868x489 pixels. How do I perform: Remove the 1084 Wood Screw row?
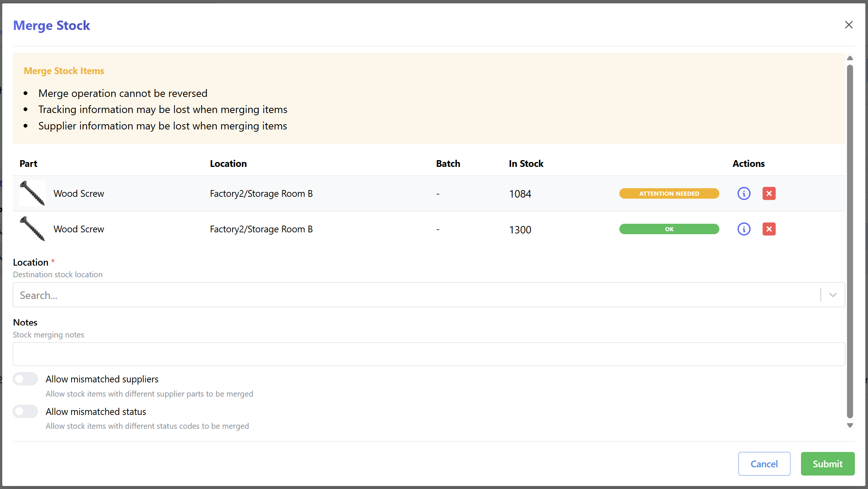(x=769, y=193)
